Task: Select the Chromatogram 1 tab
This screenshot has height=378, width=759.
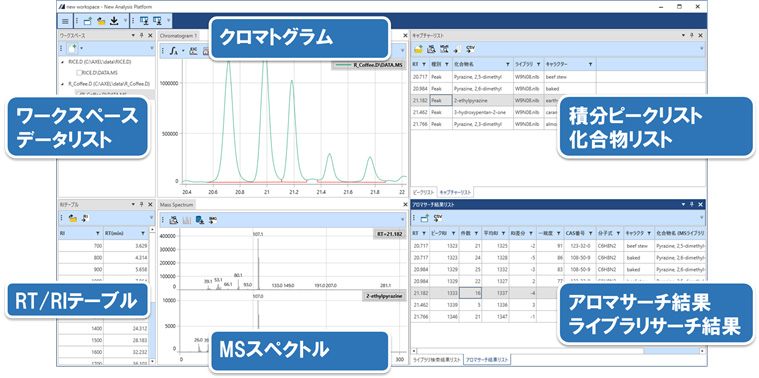Action: click(x=178, y=35)
